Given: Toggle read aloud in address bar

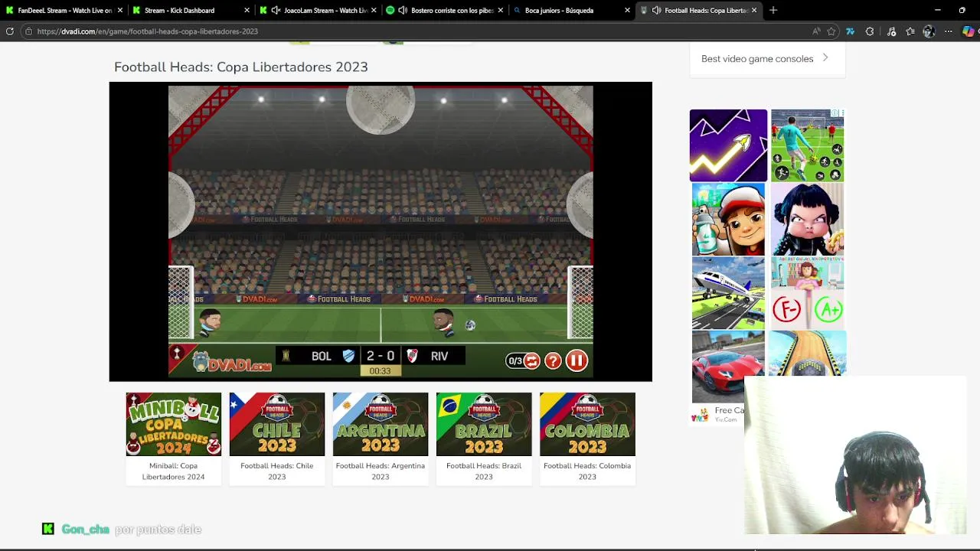Looking at the screenshot, I should (816, 31).
